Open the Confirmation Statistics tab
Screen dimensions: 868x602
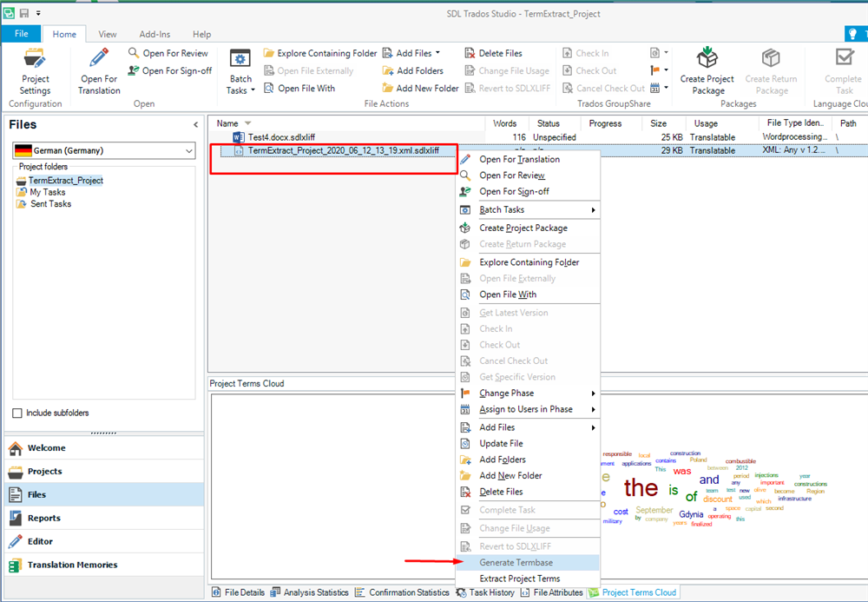point(403,592)
